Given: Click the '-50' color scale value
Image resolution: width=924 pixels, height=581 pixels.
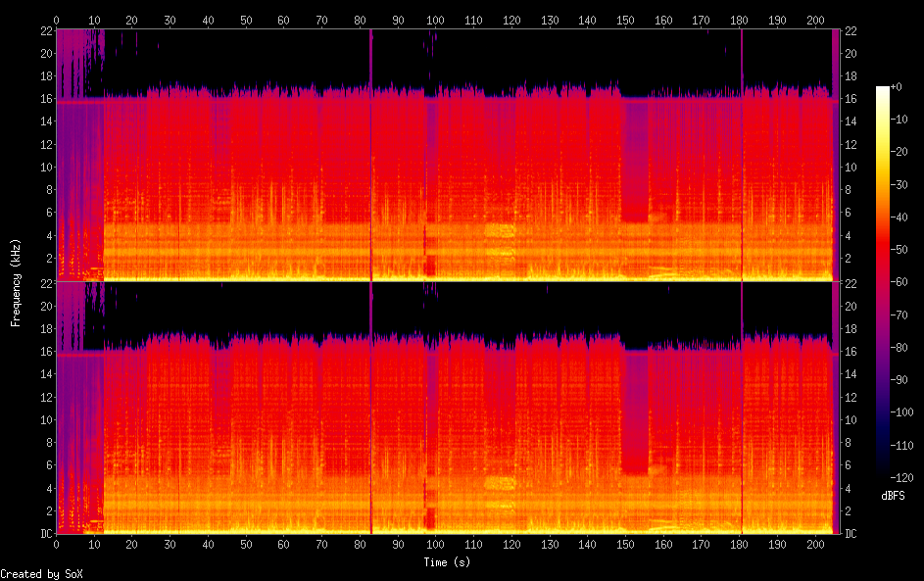Looking at the screenshot, I should pyautogui.click(x=899, y=249).
